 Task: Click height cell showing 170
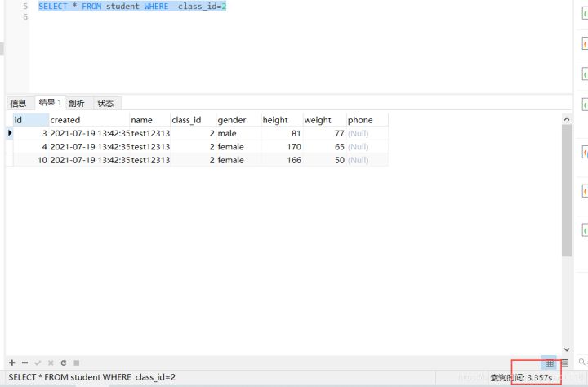click(x=282, y=147)
